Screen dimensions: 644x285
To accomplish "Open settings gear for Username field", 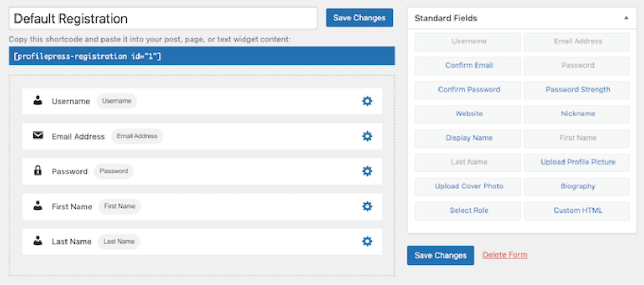I will [x=367, y=101].
